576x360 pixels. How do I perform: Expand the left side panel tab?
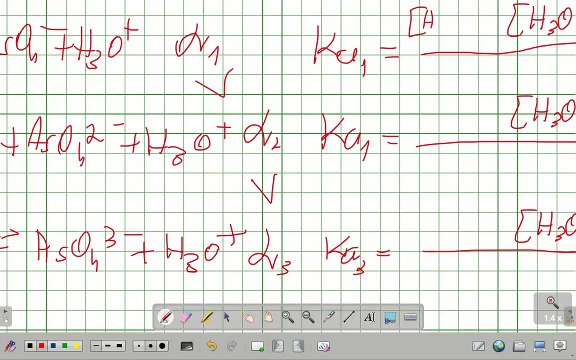point(6,316)
